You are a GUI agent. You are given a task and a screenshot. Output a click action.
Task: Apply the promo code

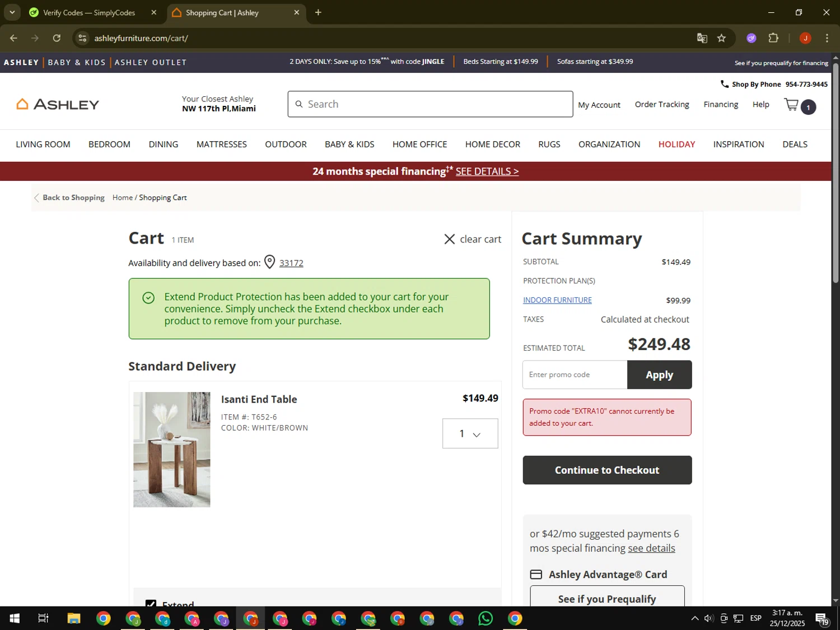[659, 375]
